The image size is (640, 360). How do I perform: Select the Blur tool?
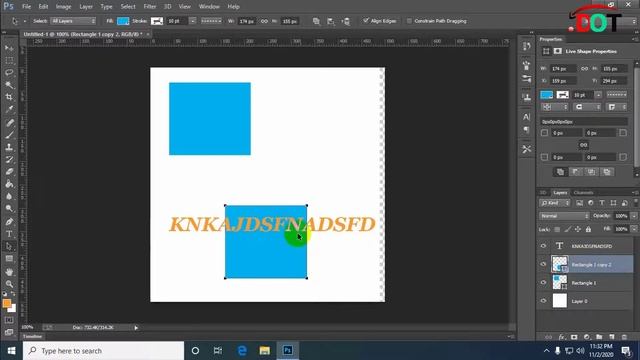9,196
